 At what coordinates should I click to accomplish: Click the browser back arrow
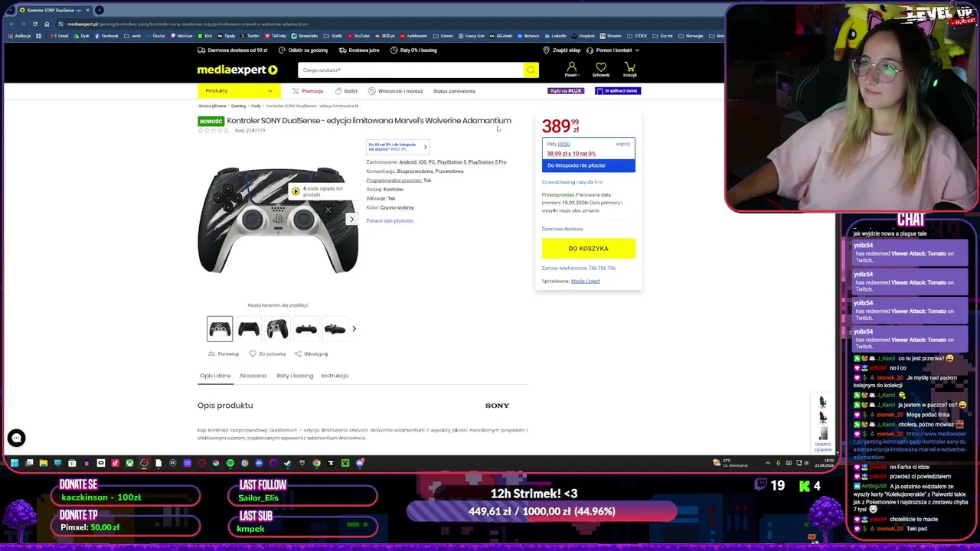pyautogui.click(x=11, y=24)
